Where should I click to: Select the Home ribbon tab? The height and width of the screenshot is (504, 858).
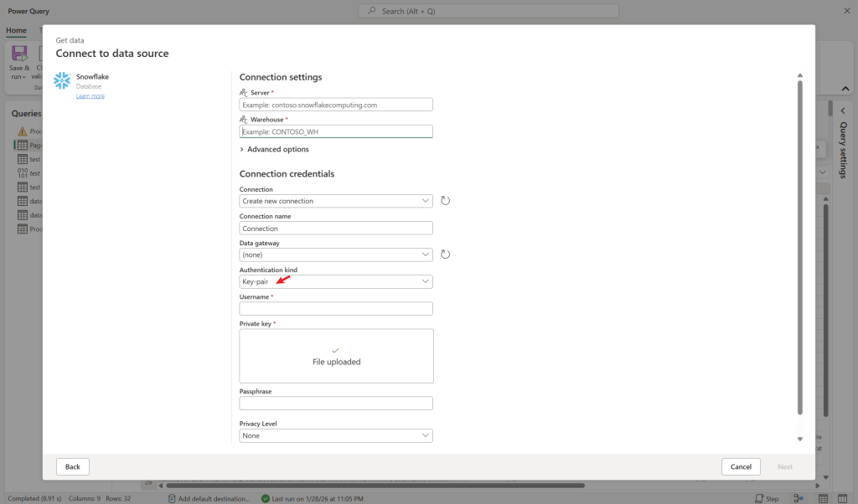coord(15,30)
